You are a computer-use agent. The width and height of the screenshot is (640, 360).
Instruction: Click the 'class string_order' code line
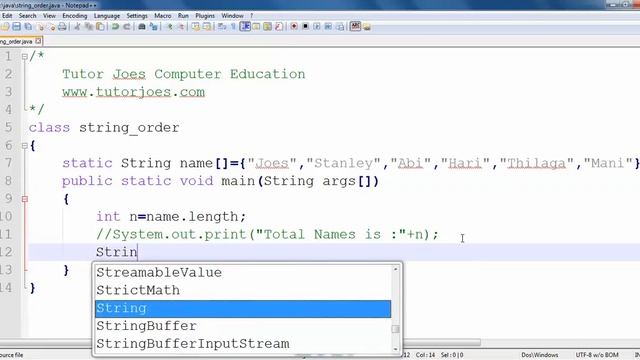click(x=104, y=127)
